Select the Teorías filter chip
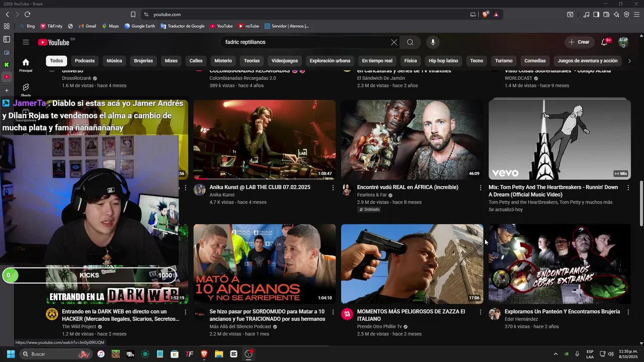Viewport: 644px width, 362px height. [x=252, y=61]
